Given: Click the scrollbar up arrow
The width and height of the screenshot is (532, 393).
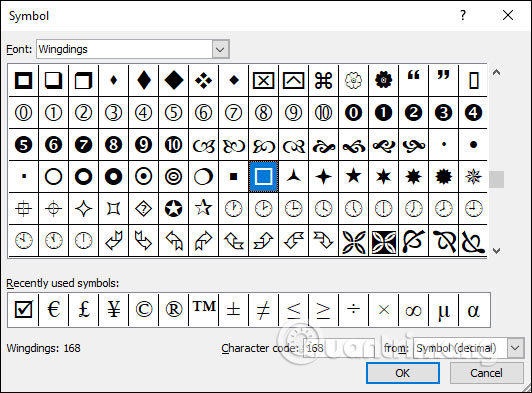Looking at the screenshot, I should click(496, 72).
